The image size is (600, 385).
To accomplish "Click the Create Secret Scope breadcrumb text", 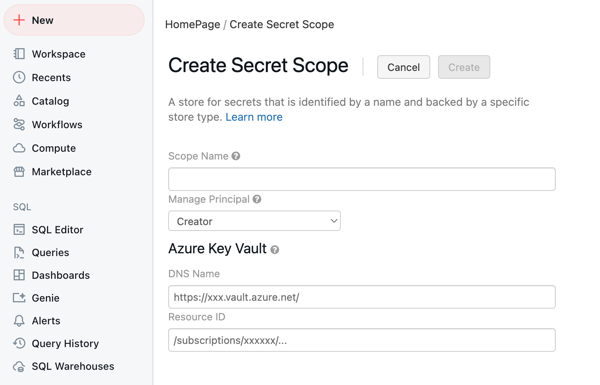I will (282, 24).
